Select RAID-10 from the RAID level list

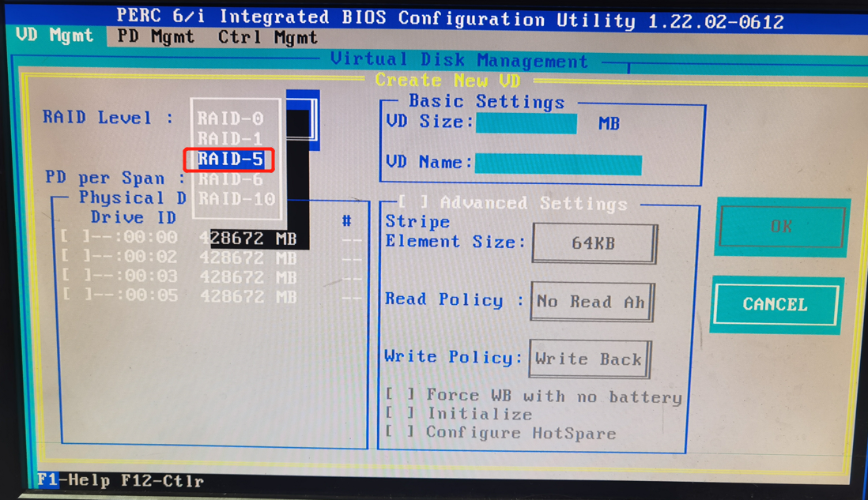coord(236,198)
